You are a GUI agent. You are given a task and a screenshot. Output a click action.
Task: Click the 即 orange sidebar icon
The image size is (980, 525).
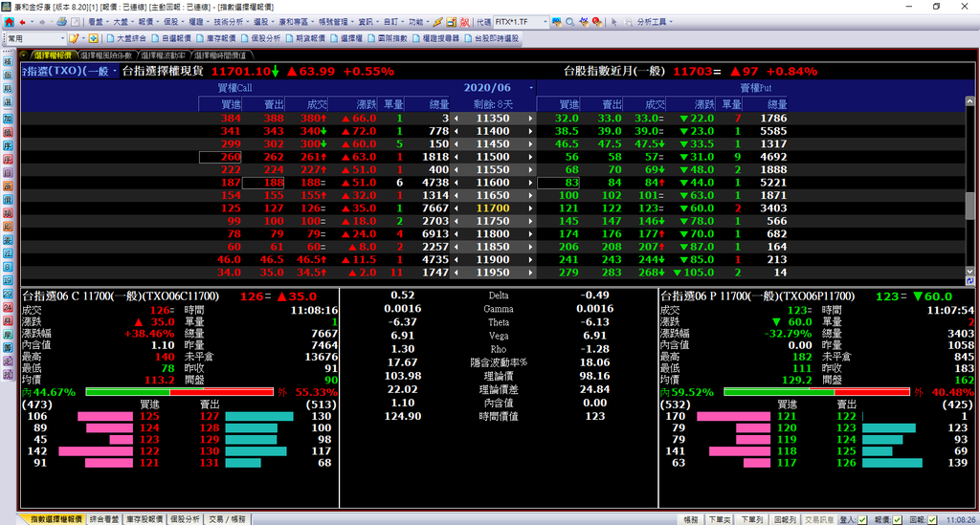[x=8, y=226]
